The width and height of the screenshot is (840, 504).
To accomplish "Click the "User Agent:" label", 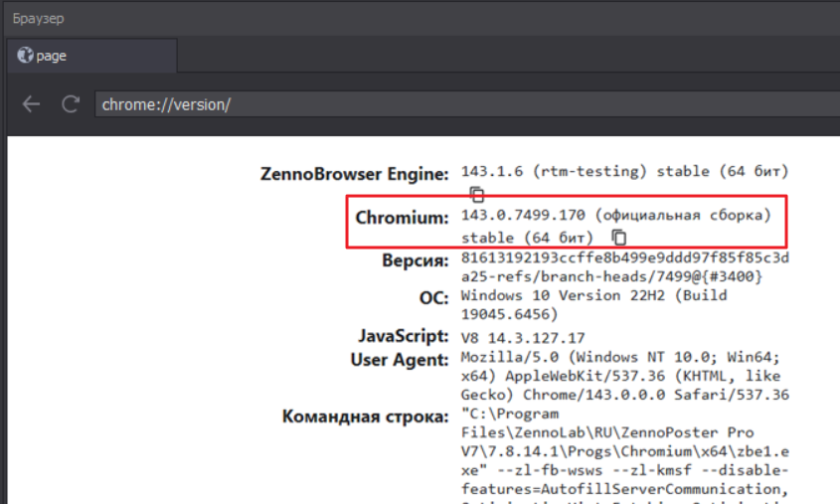I will tap(400, 359).
